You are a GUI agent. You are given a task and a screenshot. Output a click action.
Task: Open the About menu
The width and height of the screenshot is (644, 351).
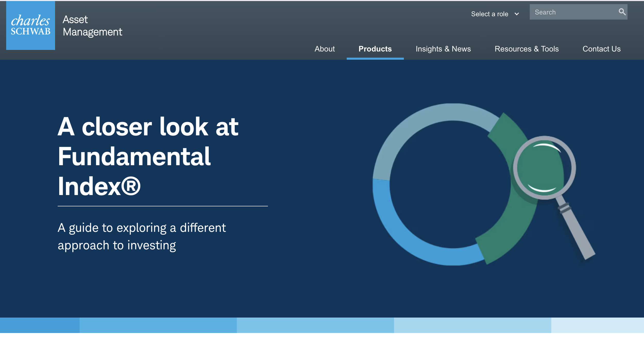click(325, 49)
